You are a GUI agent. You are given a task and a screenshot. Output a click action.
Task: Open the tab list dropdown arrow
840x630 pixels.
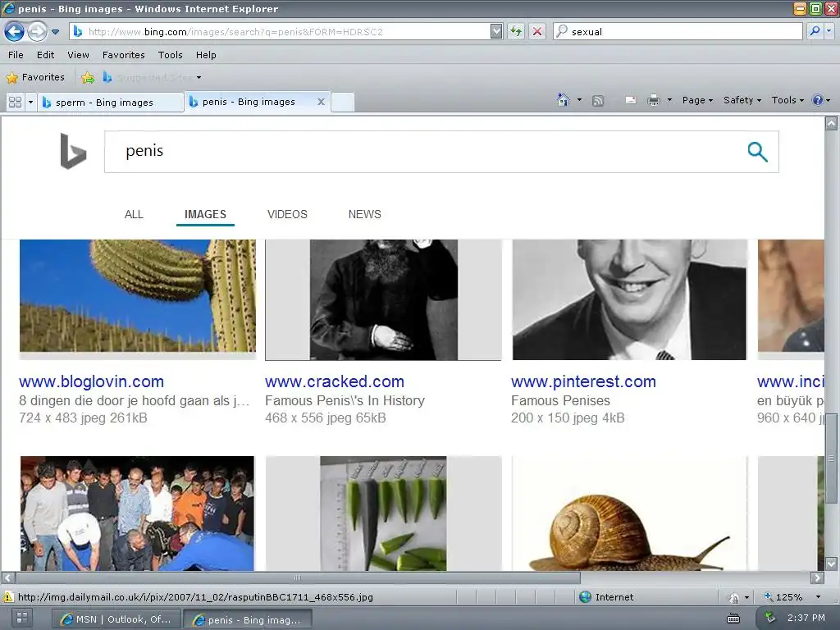(30, 102)
